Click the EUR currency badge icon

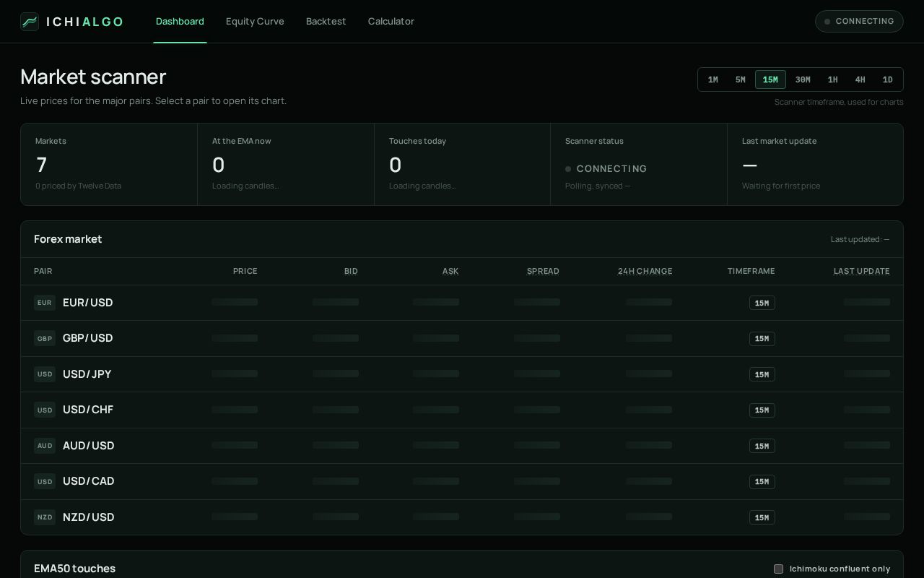45,303
